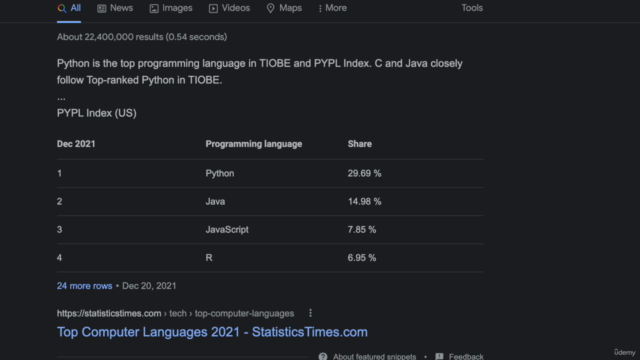Image resolution: width=640 pixels, height=360 pixels.
Task: Open the result options three-dot menu
Action: click(x=310, y=313)
